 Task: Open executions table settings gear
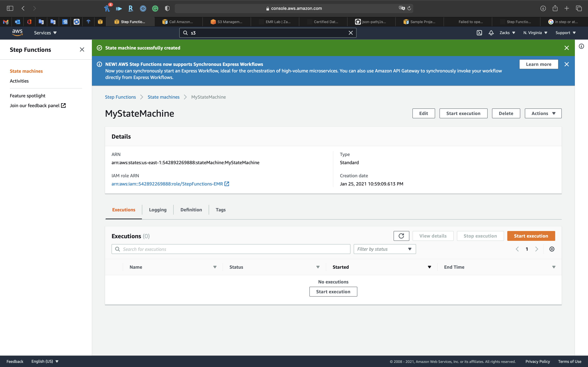point(552,249)
